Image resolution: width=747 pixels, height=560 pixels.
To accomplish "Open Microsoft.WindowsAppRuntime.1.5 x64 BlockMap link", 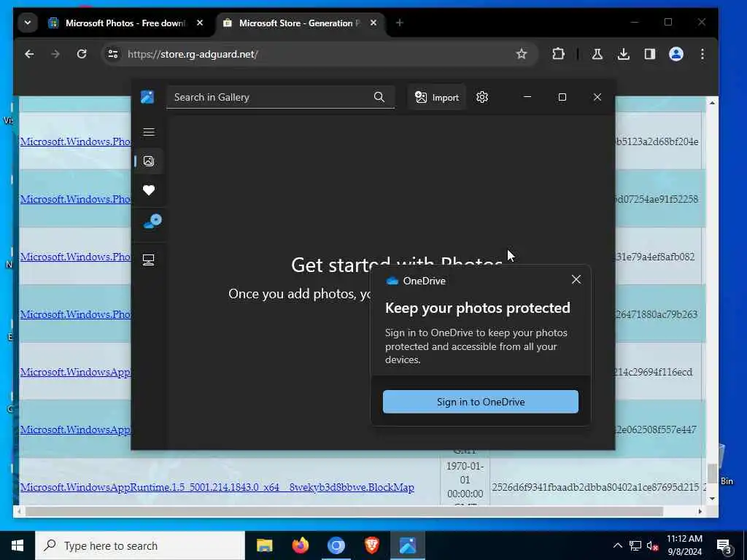I will tap(217, 487).
